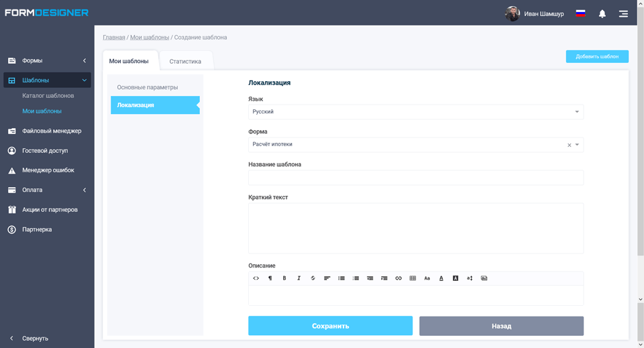Apply italic formatting in the description editor
Viewport: 644px width, 348px height.
point(299,278)
